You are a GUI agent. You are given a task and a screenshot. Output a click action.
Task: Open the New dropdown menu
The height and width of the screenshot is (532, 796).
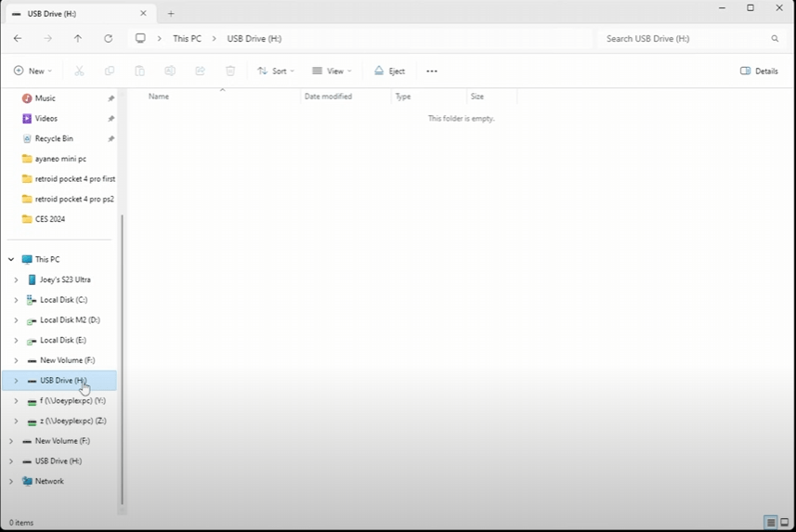pyautogui.click(x=33, y=71)
